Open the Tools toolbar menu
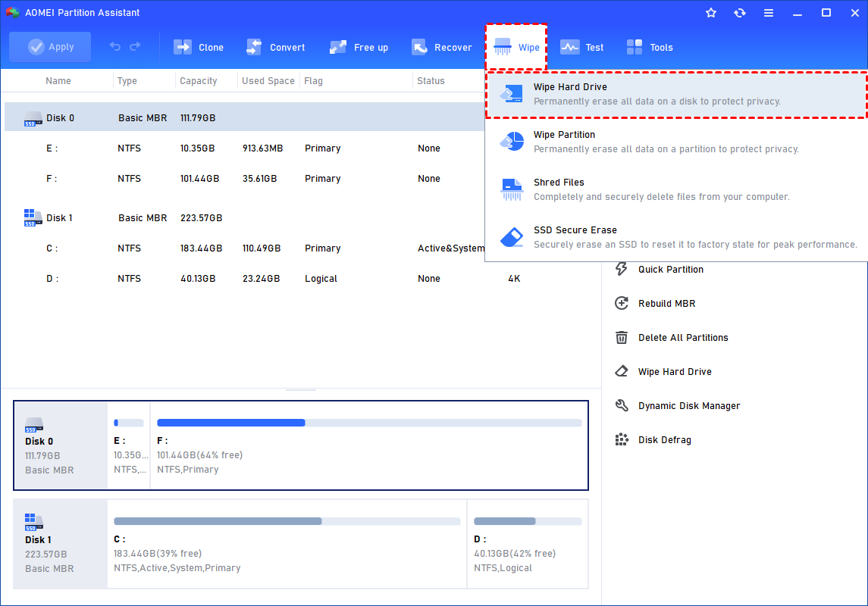Screen dimensions: 868x606 (x=650, y=47)
